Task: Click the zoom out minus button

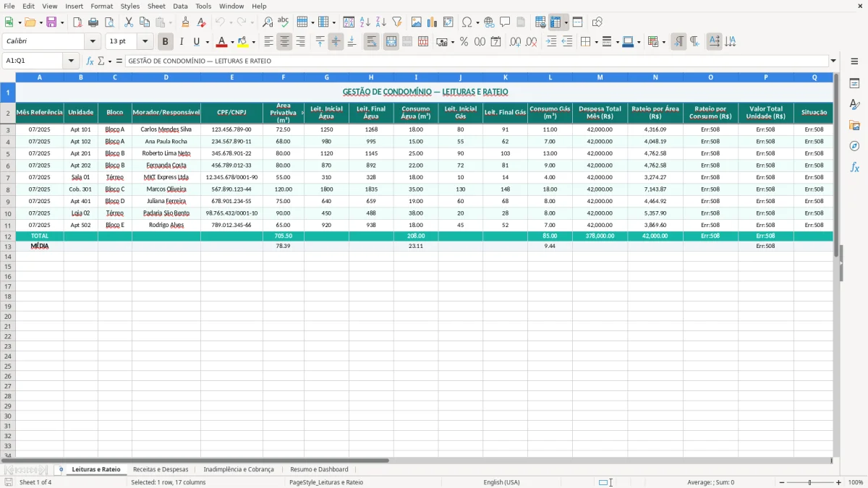Action: point(781,482)
